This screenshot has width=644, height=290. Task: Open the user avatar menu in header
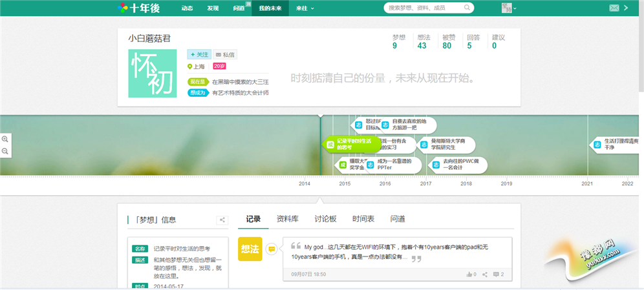point(507,8)
